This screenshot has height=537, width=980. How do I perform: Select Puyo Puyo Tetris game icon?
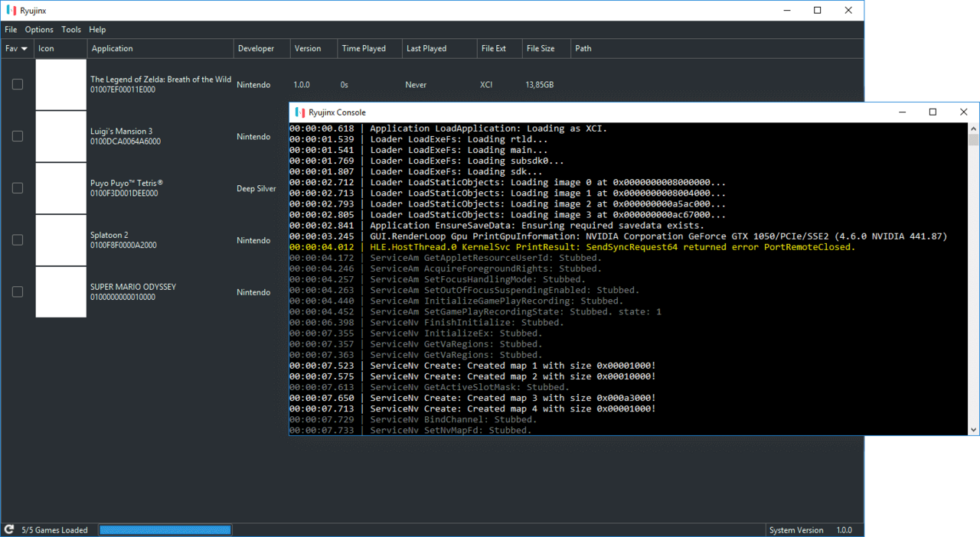tap(61, 189)
